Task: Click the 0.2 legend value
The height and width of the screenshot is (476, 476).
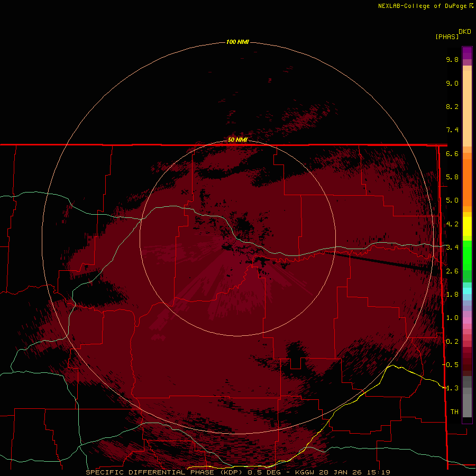Action: tap(452, 342)
